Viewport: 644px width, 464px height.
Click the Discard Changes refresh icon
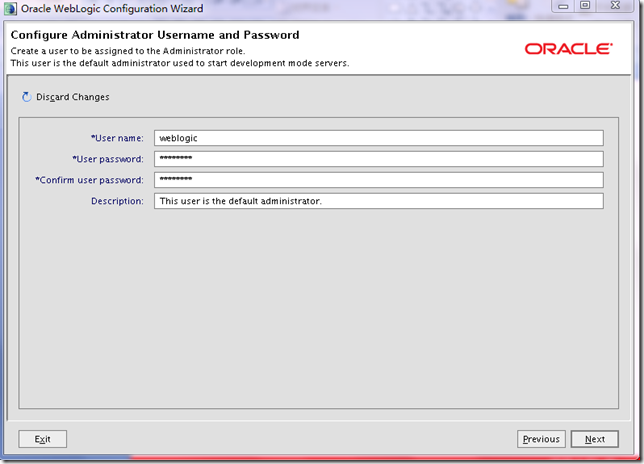[x=27, y=97]
